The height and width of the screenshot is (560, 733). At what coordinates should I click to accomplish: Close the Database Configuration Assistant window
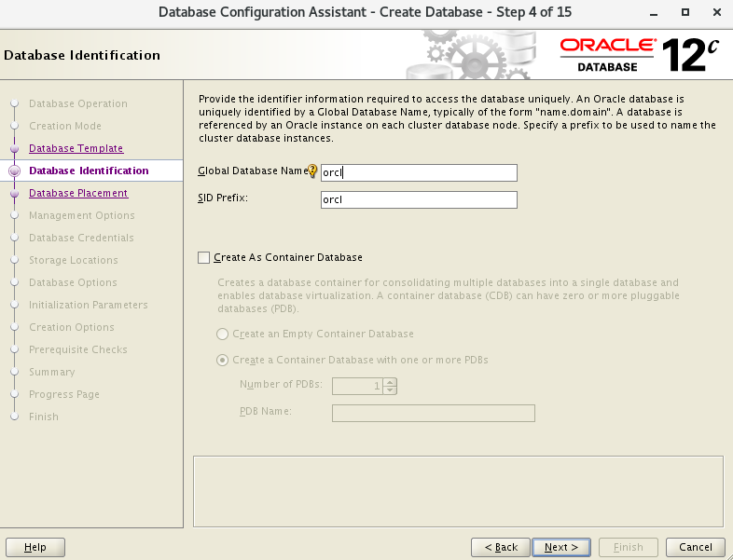[716, 13]
